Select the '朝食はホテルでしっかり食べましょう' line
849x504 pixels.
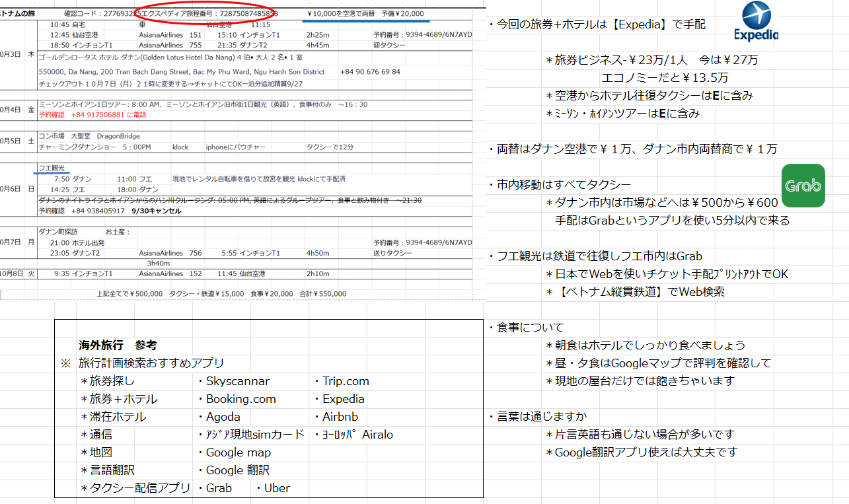click(x=646, y=345)
